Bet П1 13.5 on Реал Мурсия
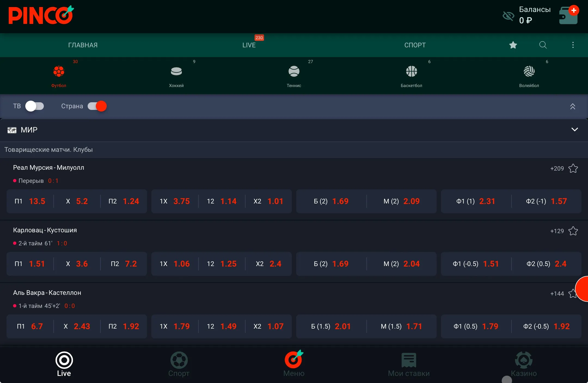 (30, 201)
